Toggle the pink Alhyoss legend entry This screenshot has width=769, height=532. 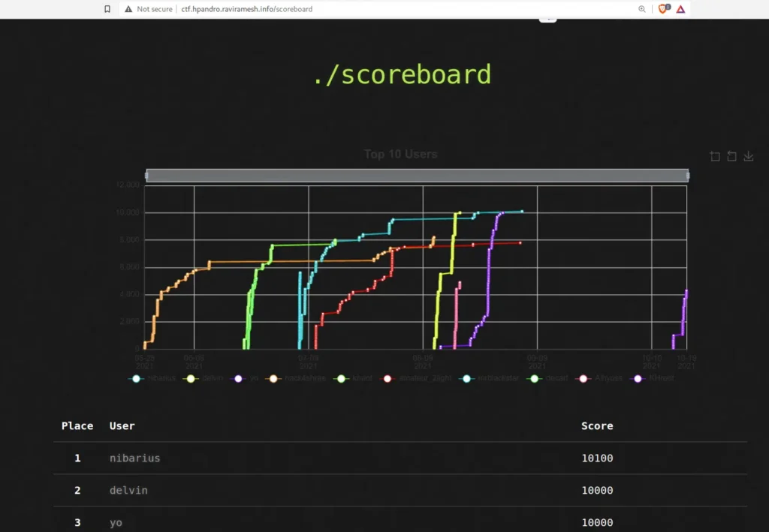(x=599, y=378)
